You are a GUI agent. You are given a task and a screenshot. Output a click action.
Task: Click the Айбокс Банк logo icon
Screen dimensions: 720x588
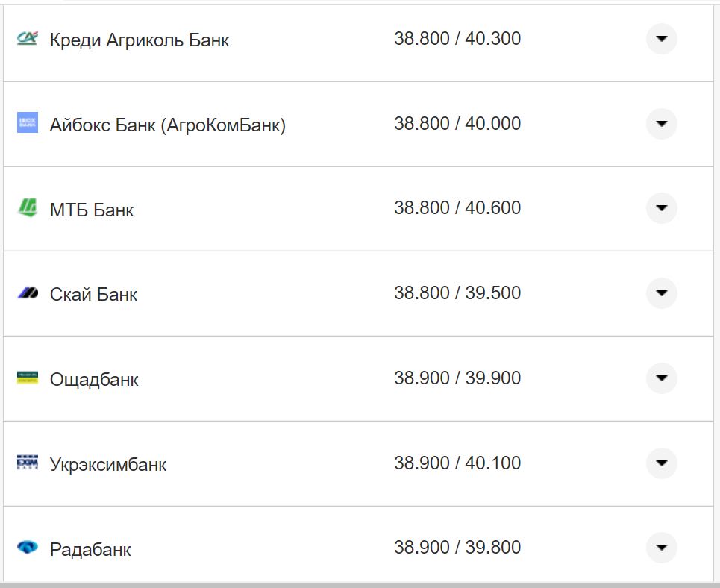[27, 123]
